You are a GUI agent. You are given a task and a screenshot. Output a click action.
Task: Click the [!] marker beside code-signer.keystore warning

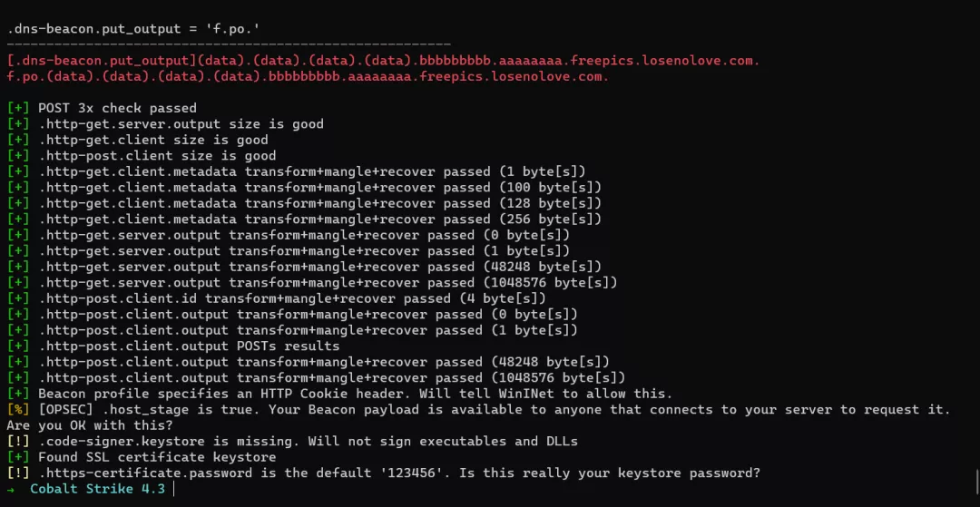click(x=18, y=442)
